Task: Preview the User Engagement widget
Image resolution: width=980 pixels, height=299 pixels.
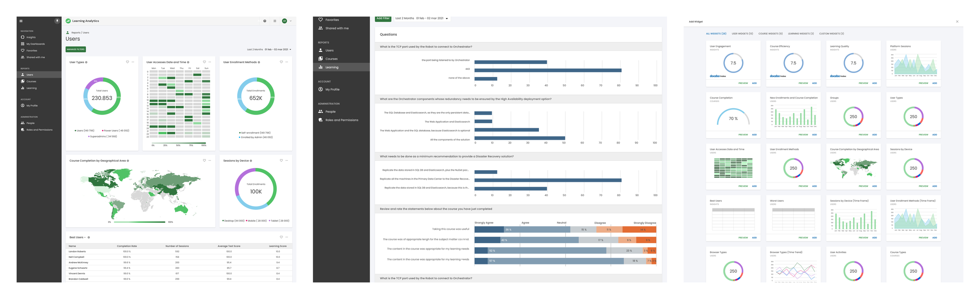Action: click(743, 83)
